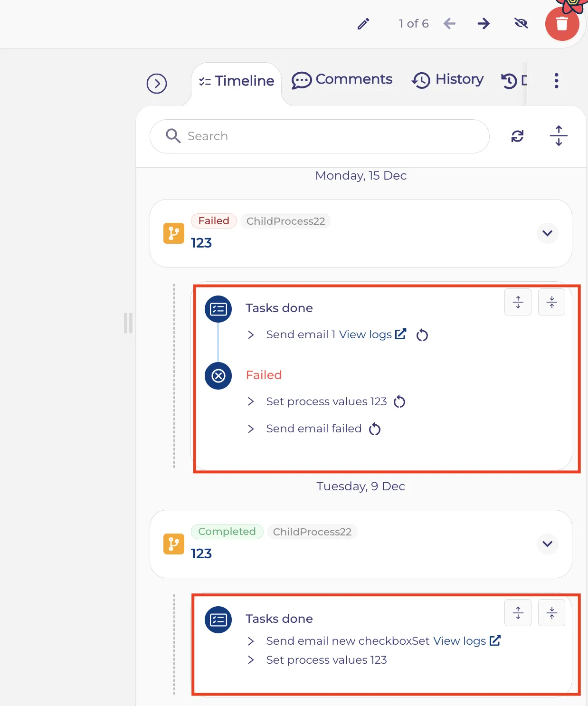
Task: Click the red trash delete button
Action: point(562,24)
